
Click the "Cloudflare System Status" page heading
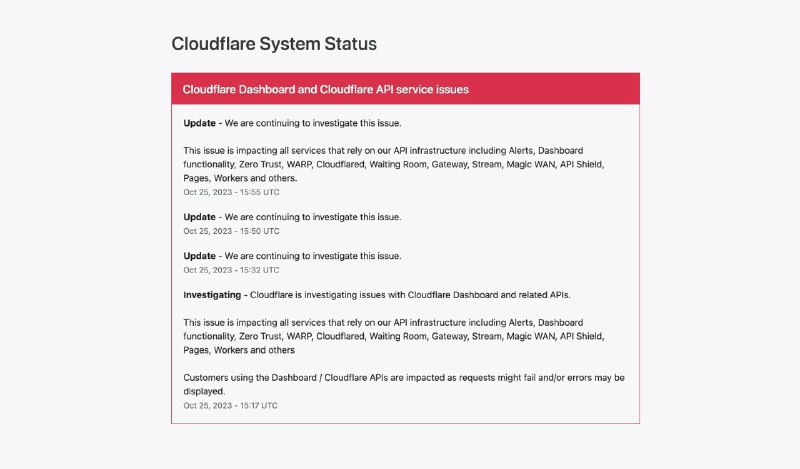[x=274, y=44]
